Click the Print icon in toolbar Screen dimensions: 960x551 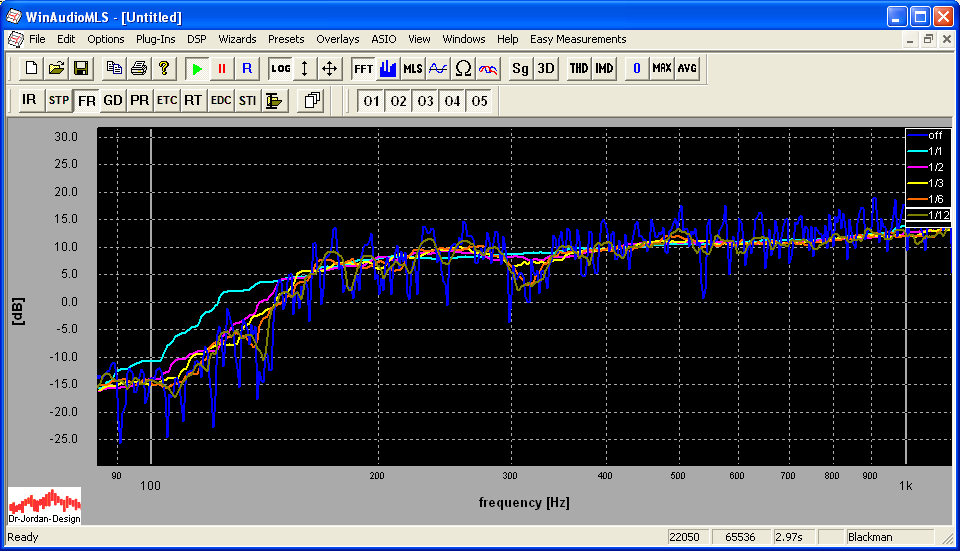click(x=139, y=68)
